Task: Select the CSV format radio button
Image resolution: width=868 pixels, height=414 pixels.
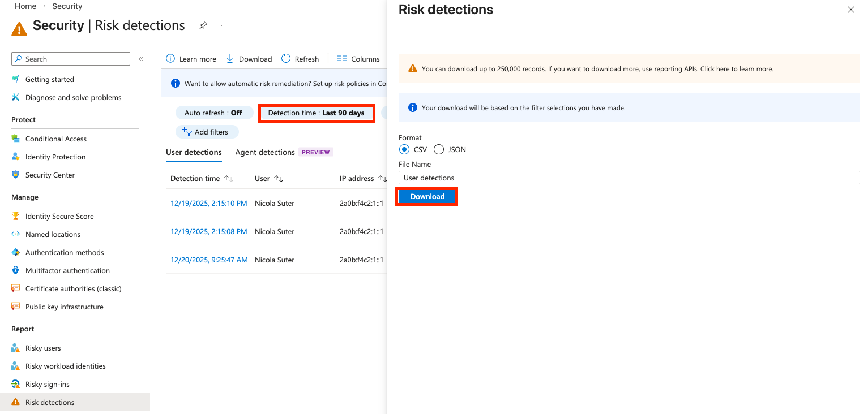Action: 405,149
